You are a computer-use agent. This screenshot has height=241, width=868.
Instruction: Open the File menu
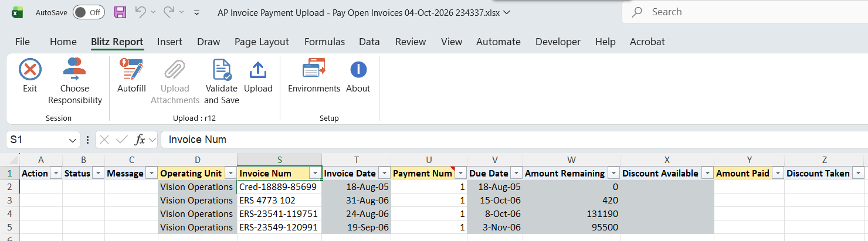[22, 42]
